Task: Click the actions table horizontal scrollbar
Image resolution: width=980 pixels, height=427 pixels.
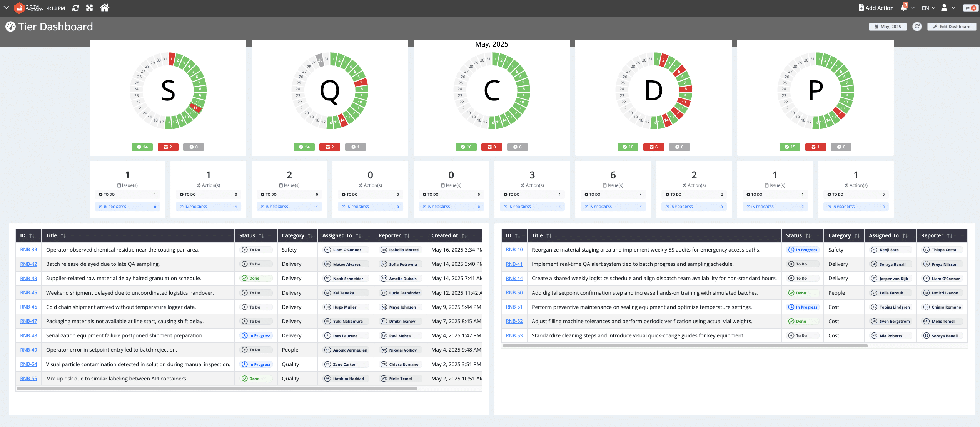Action: point(685,346)
